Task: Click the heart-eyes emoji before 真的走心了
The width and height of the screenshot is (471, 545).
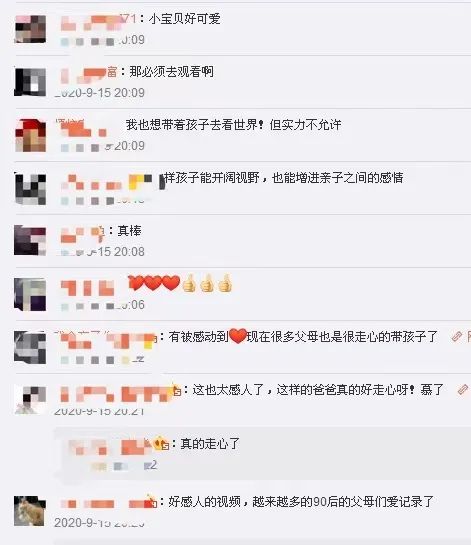Action: [160, 443]
